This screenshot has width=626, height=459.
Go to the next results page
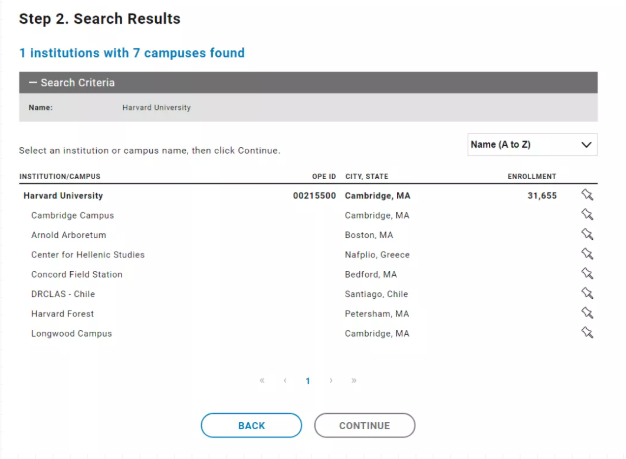331,381
